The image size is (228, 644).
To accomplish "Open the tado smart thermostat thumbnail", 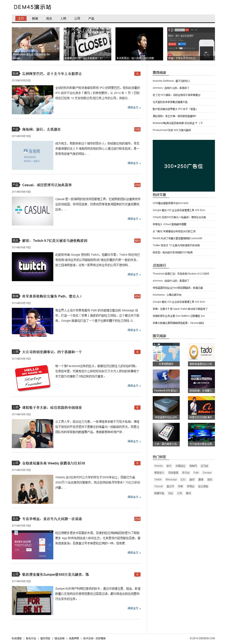I will click(201, 354).
